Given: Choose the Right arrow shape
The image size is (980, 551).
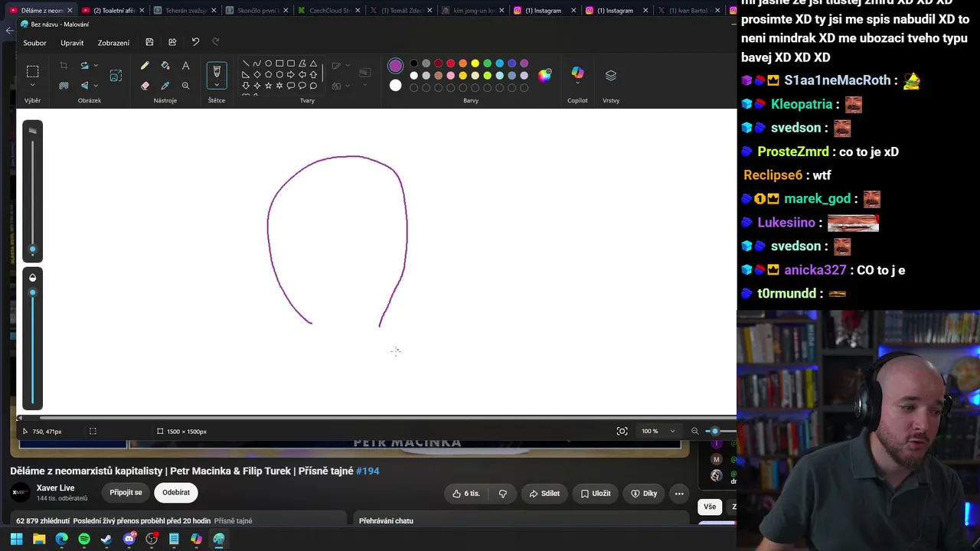Looking at the screenshot, I should point(290,74).
